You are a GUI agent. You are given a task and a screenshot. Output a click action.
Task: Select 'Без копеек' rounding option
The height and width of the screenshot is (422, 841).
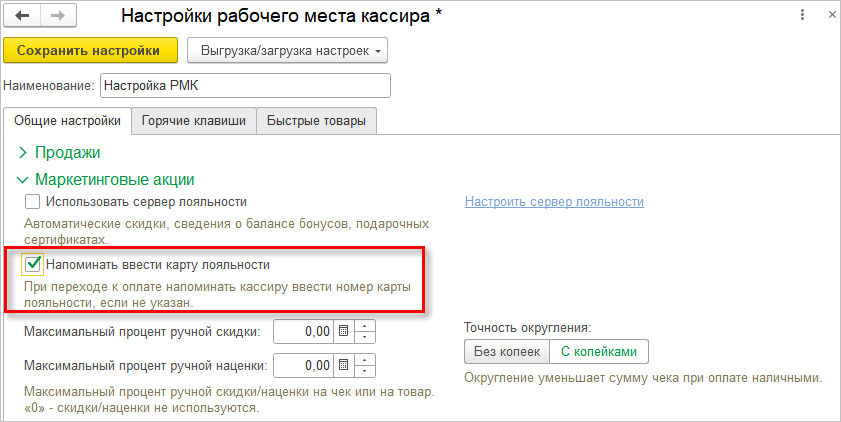[507, 352]
